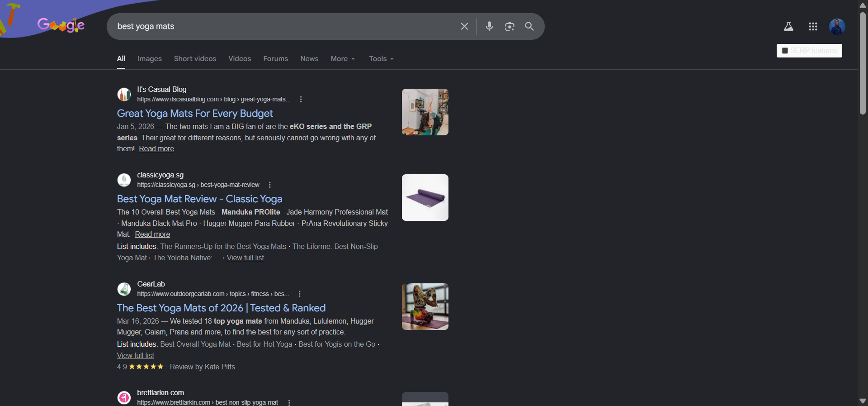Expand the Tools dropdown

coord(381,59)
